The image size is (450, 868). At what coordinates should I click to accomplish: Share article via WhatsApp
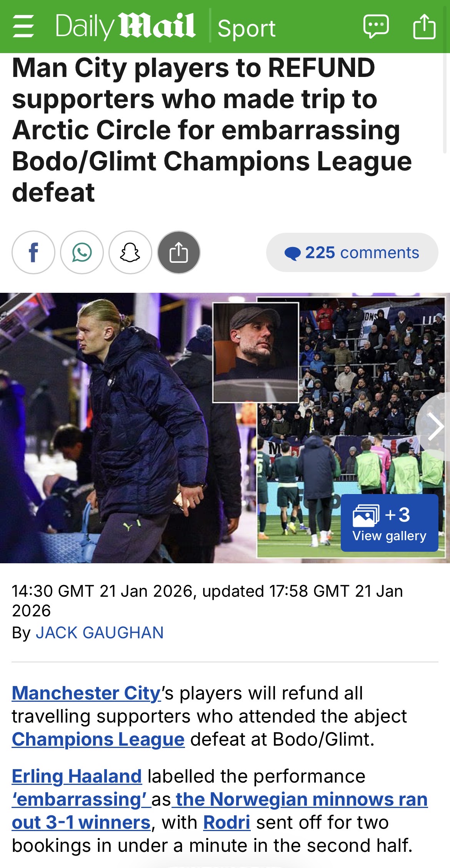point(82,252)
